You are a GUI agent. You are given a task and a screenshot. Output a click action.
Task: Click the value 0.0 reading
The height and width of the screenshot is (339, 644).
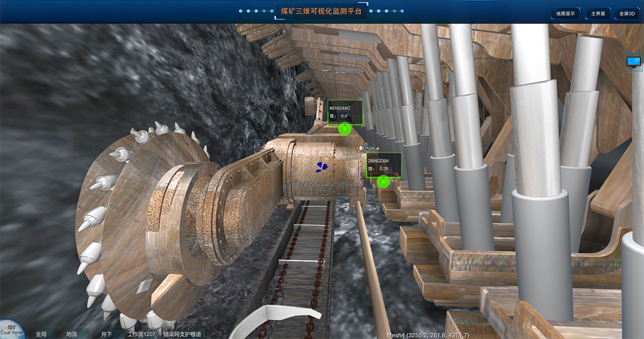344,116
